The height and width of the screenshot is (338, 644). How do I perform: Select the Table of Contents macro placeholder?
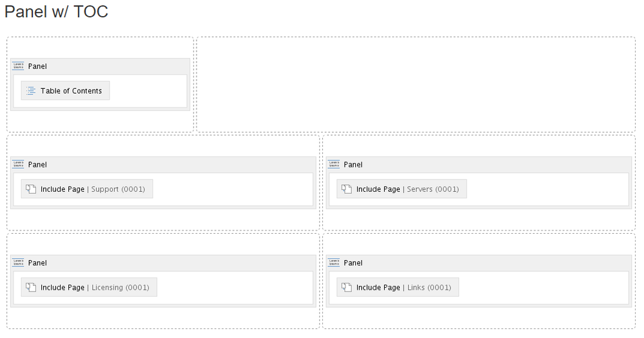click(x=65, y=91)
